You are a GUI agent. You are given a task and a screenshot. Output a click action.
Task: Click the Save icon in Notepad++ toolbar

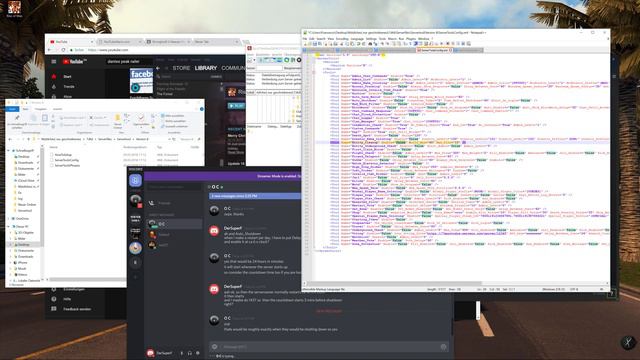pyautogui.click(x=315, y=44)
